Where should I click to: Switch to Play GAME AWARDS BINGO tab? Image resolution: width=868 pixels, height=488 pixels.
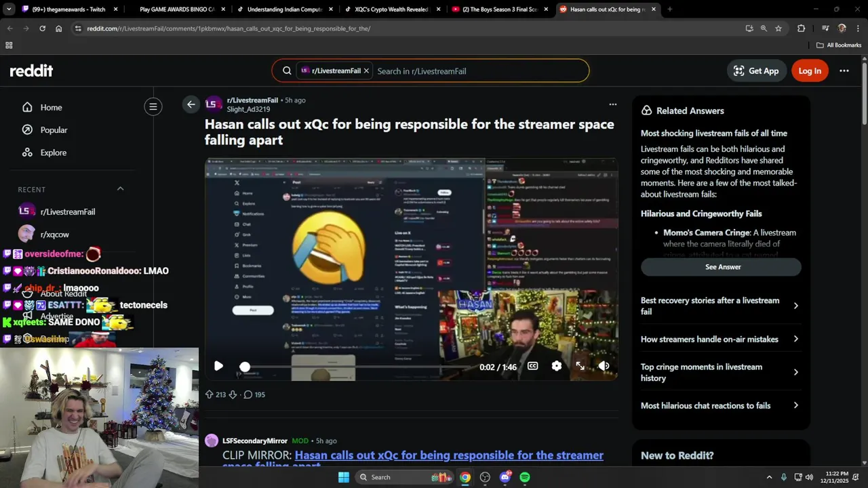(176, 9)
